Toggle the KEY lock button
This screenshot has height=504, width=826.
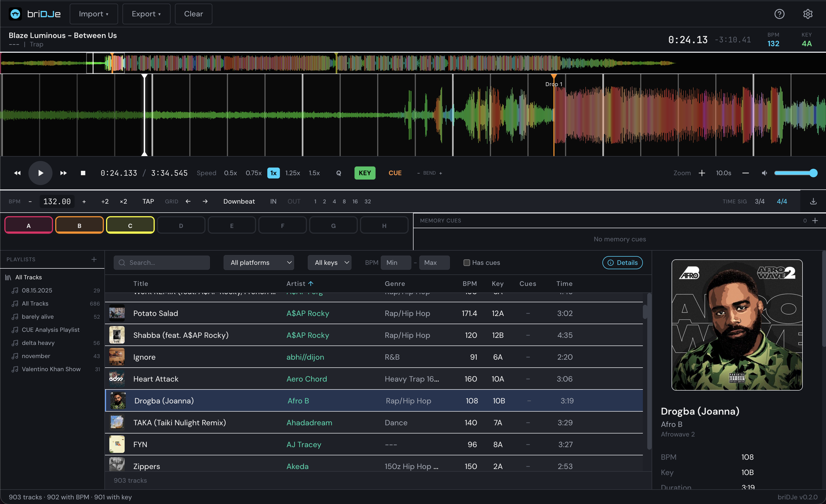coord(365,173)
